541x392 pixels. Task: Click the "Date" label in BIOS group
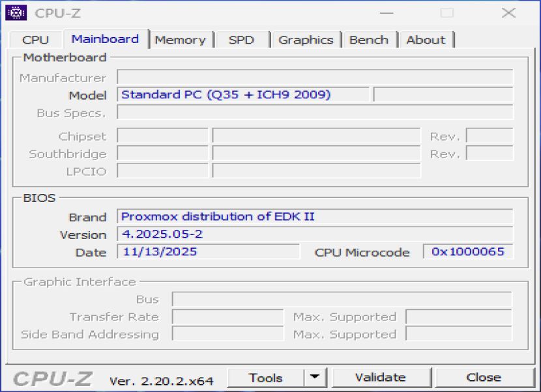[x=91, y=253]
